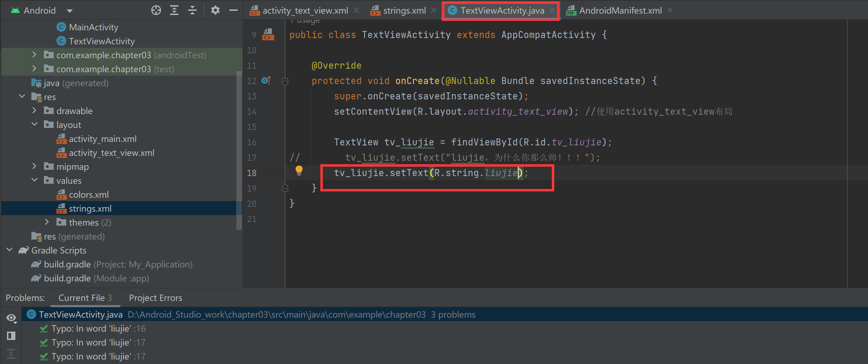Fold onCreate method at line 12
This screenshot has width=868, height=364.
tap(285, 81)
